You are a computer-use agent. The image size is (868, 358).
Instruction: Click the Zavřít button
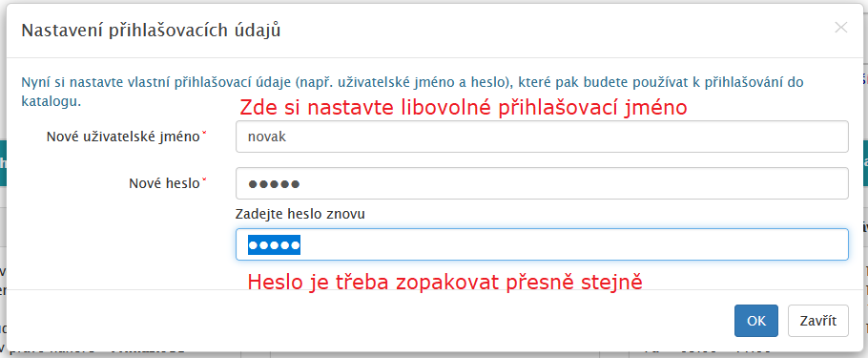818,321
